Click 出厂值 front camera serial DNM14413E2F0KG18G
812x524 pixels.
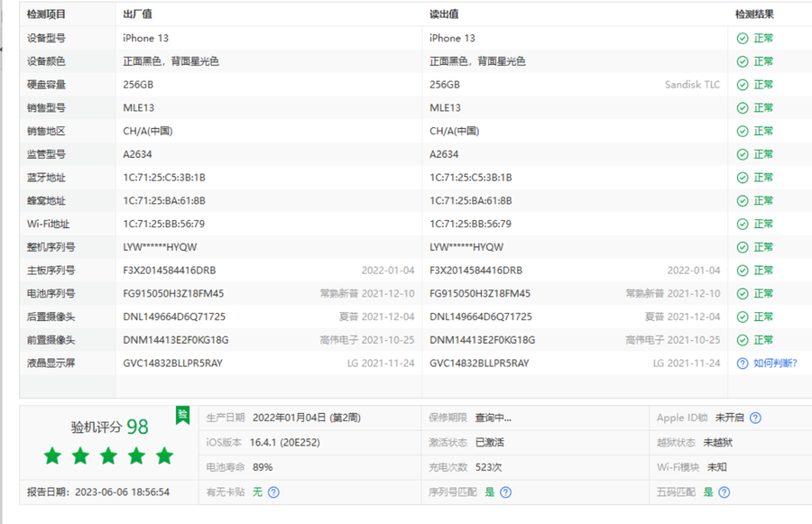point(176,340)
